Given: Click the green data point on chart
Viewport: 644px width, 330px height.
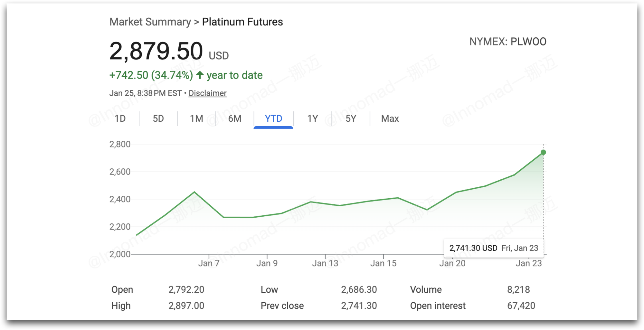Looking at the screenshot, I should pos(543,152).
